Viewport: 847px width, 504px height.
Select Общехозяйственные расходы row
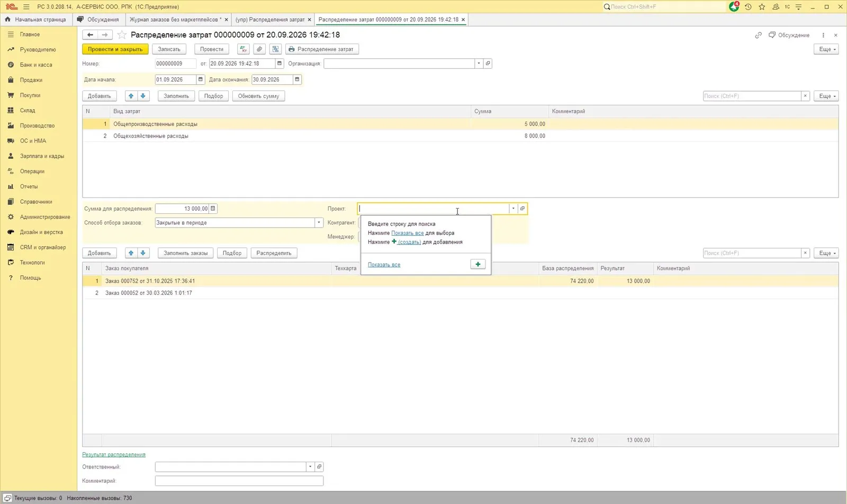[460, 136]
